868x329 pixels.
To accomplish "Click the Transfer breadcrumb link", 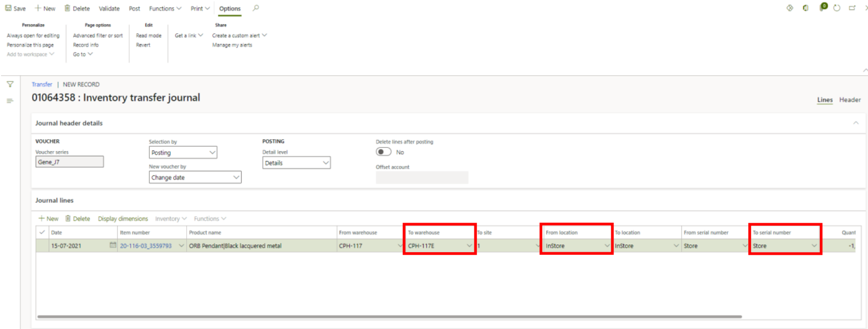I will pyautogui.click(x=42, y=84).
